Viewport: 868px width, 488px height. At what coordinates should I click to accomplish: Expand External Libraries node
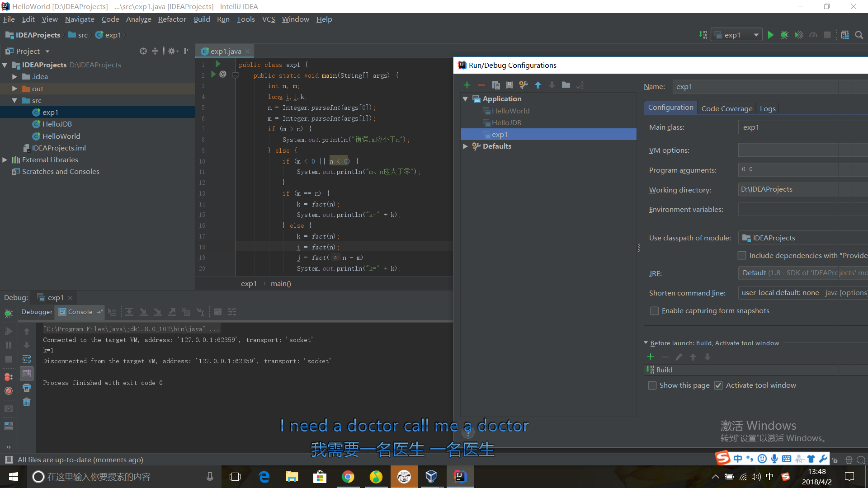click(5, 160)
